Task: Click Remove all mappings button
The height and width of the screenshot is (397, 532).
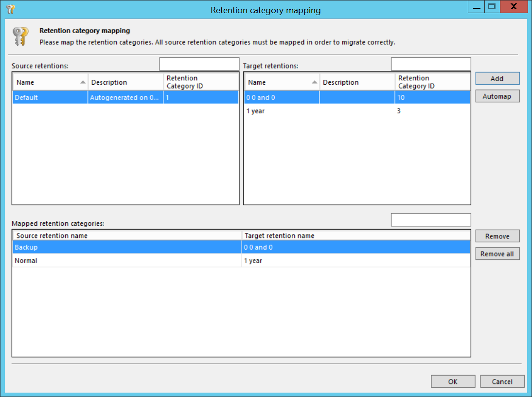Action: coord(497,254)
